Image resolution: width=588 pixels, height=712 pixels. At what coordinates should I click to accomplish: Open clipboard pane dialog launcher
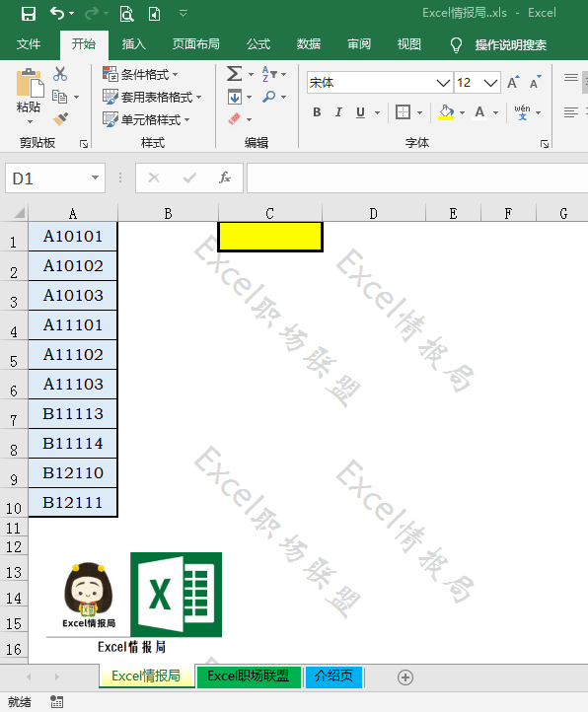point(84,144)
